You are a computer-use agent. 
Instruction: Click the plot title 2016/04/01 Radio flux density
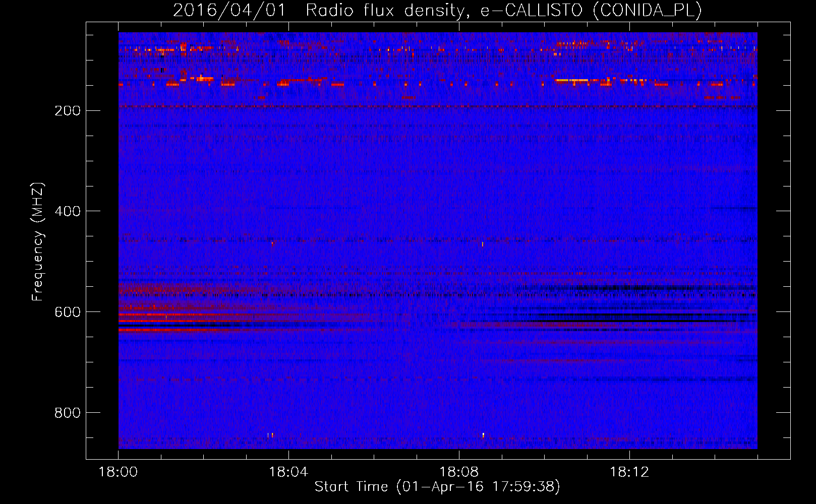click(x=437, y=10)
